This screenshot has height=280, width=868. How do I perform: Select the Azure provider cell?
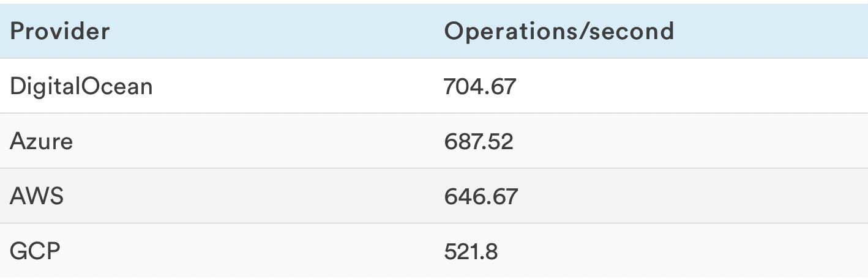click(41, 141)
